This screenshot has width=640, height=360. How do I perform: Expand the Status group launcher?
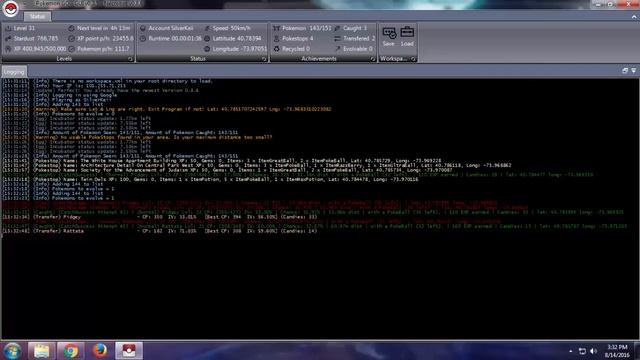click(x=264, y=59)
